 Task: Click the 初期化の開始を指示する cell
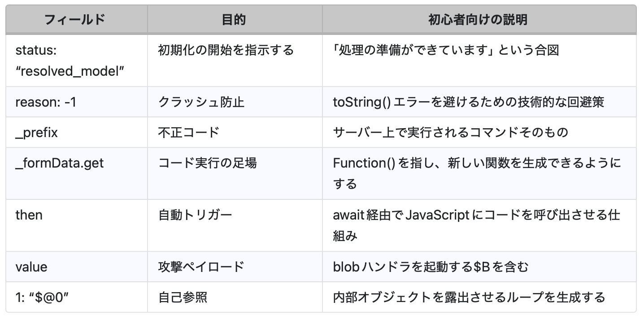[226, 50]
